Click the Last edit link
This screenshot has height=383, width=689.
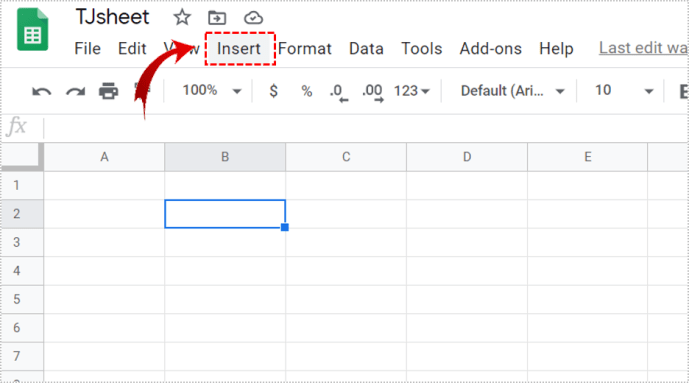643,48
